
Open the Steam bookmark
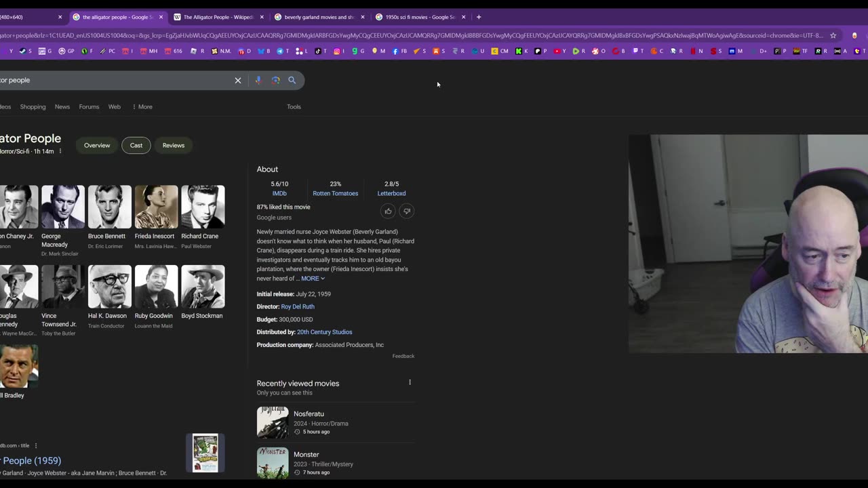25,51
